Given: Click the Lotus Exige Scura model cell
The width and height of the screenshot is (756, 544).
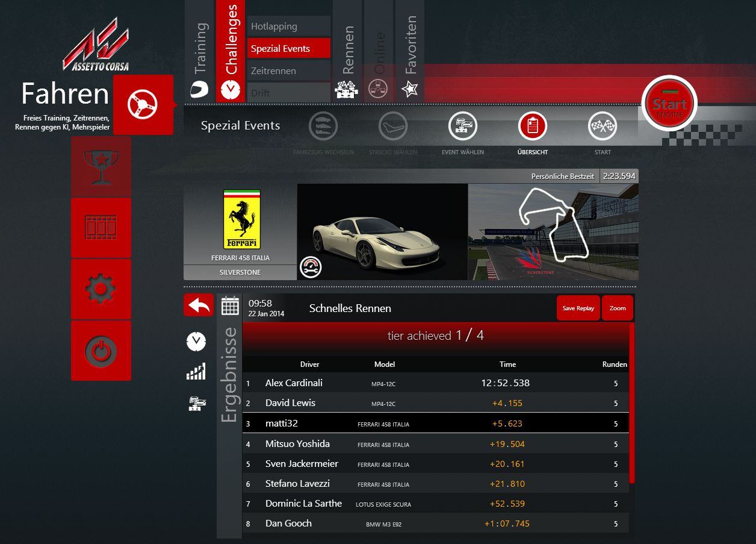Looking at the screenshot, I should coord(383,504).
